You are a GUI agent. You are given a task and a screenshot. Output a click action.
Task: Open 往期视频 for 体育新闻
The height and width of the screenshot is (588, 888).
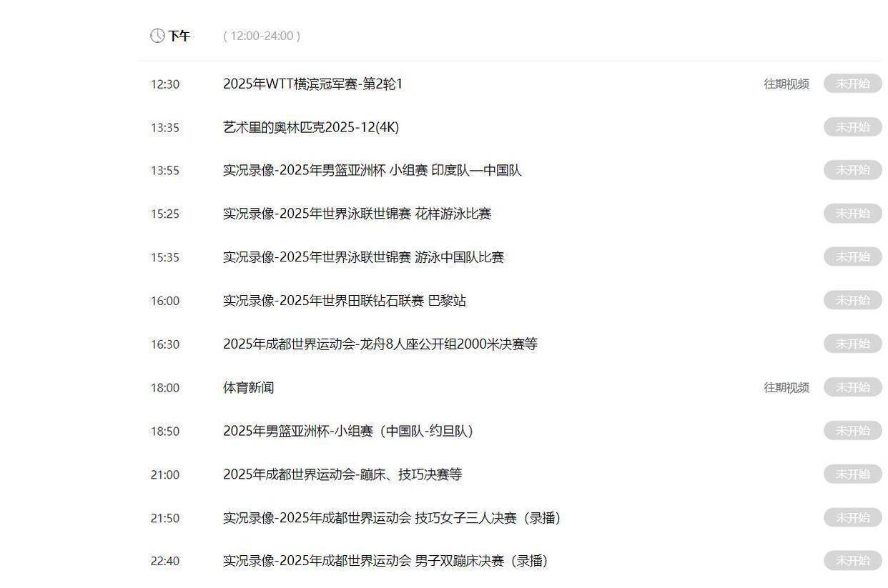tap(786, 388)
